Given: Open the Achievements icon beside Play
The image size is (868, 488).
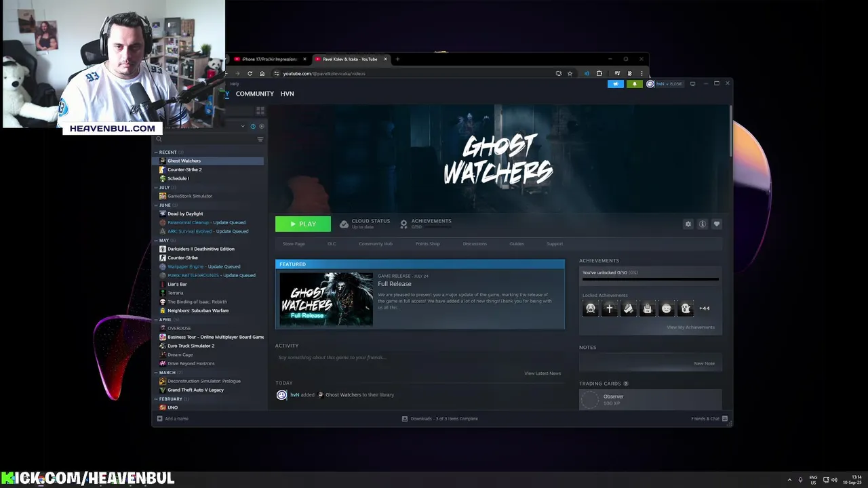Looking at the screenshot, I should tap(403, 224).
